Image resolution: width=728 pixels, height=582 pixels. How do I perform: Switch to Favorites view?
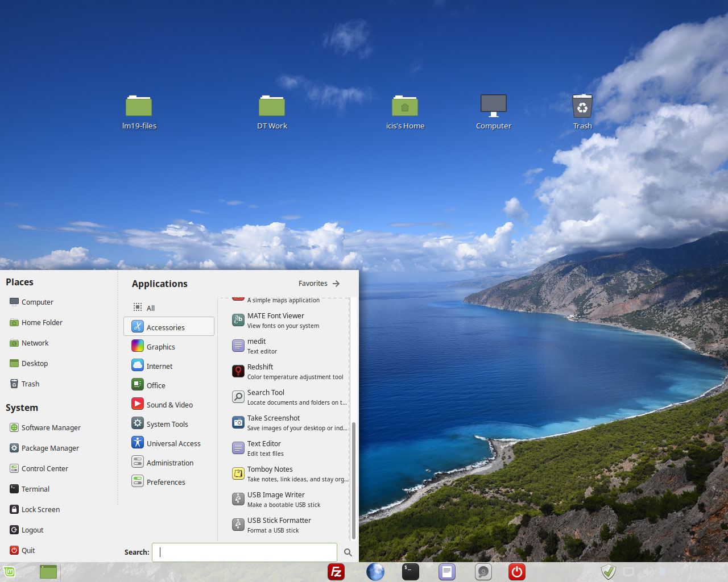pyautogui.click(x=319, y=284)
